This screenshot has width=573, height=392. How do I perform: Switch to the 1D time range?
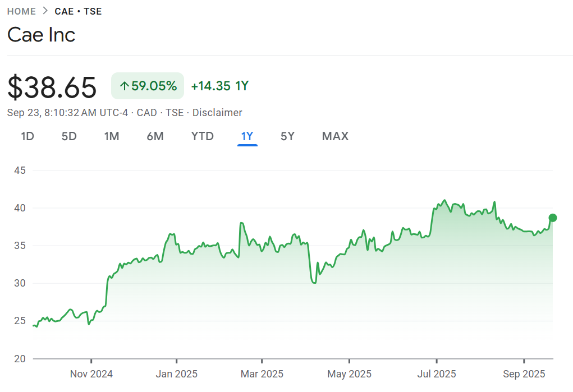coord(27,136)
